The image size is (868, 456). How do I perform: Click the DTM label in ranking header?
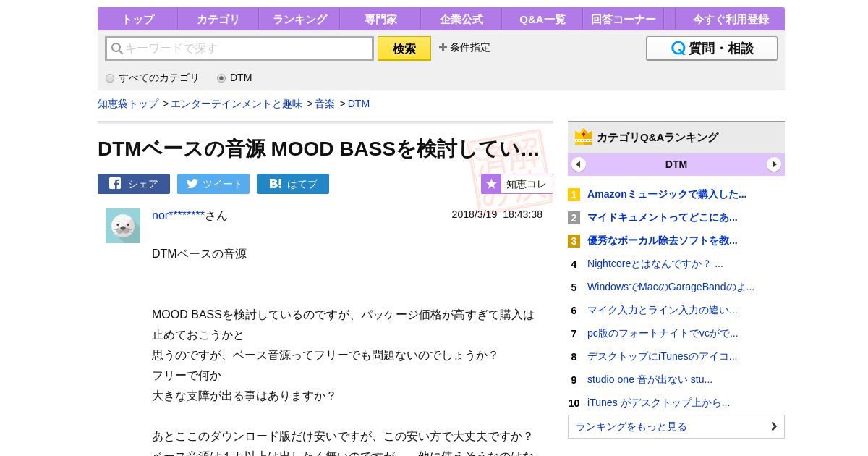tap(676, 164)
